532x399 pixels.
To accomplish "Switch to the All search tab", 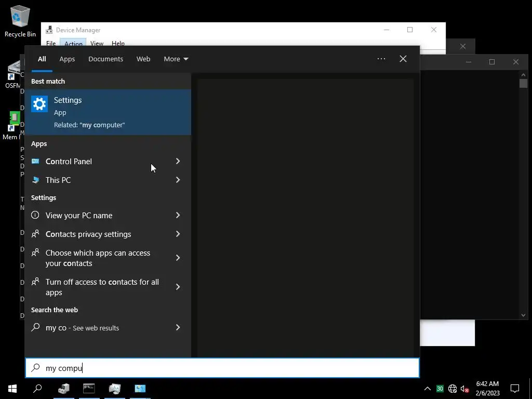I will 42,59.
